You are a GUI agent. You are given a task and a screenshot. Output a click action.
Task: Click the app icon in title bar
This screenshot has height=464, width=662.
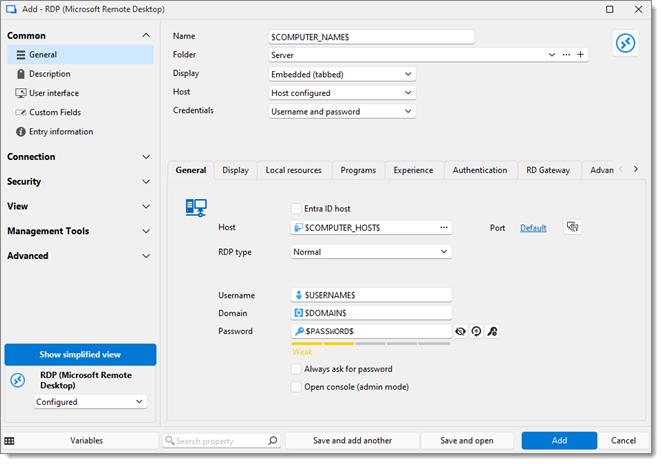11,9
